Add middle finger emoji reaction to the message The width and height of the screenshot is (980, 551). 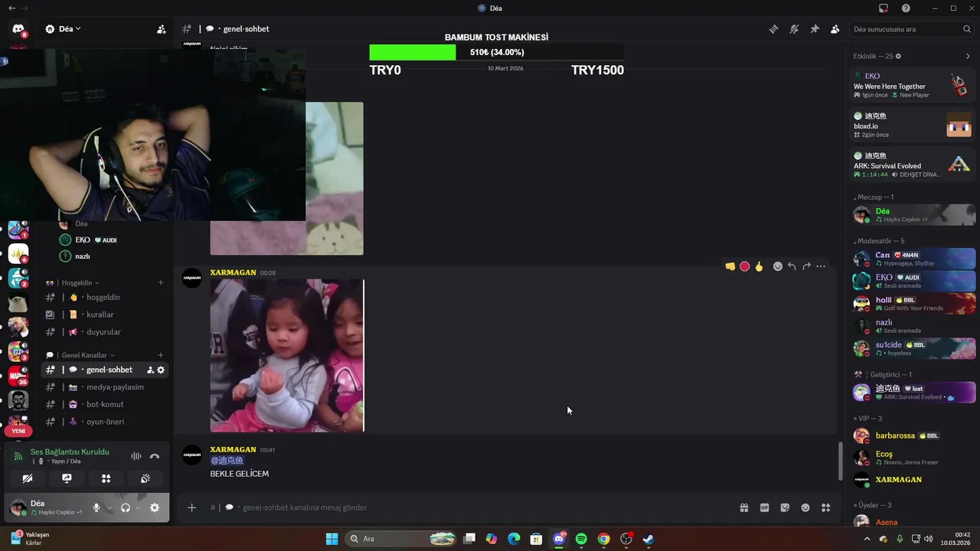pyautogui.click(x=759, y=266)
